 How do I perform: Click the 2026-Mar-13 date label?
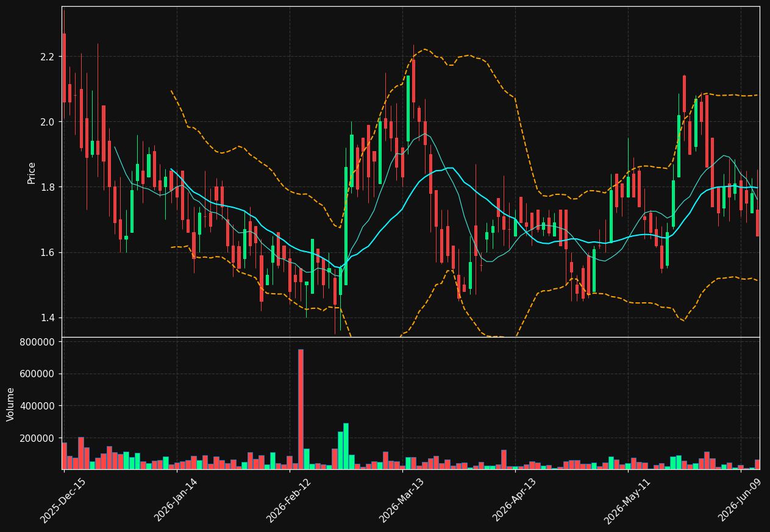[x=402, y=500]
